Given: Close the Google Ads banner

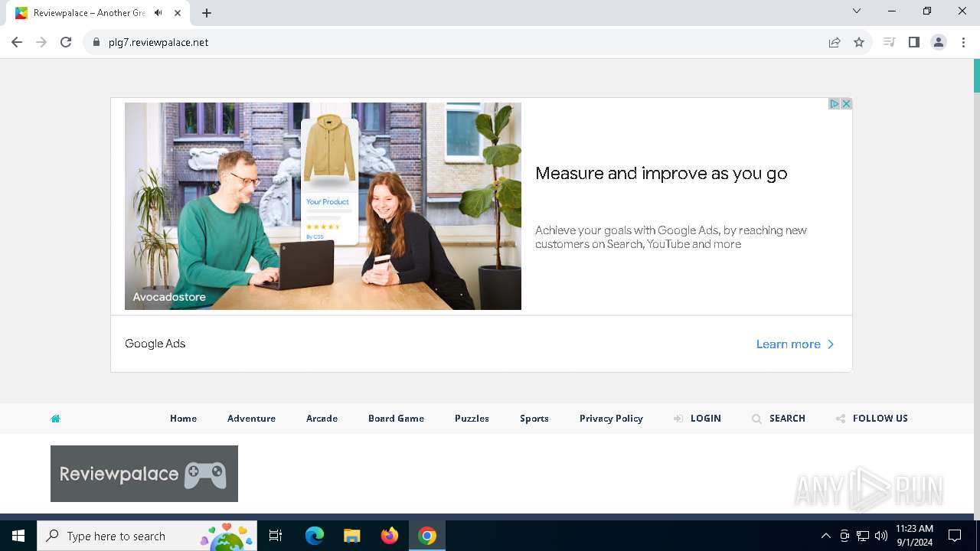Looking at the screenshot, I should coord(846,103).
